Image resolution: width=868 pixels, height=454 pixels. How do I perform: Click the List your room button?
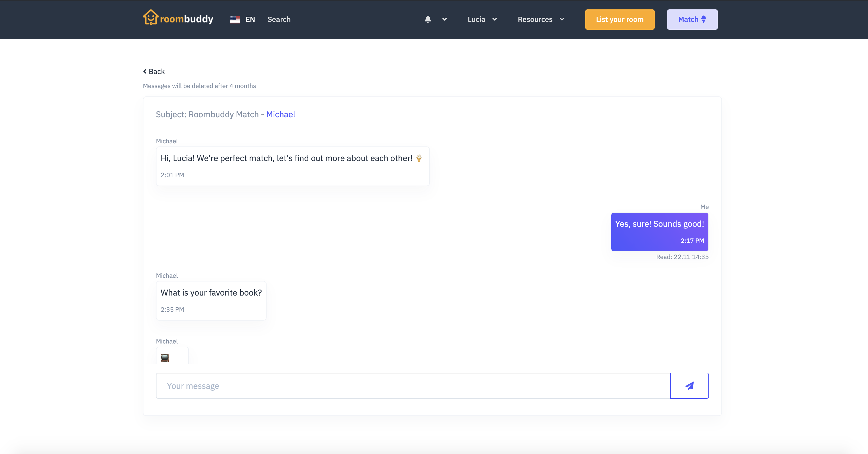tap(619, 20)
